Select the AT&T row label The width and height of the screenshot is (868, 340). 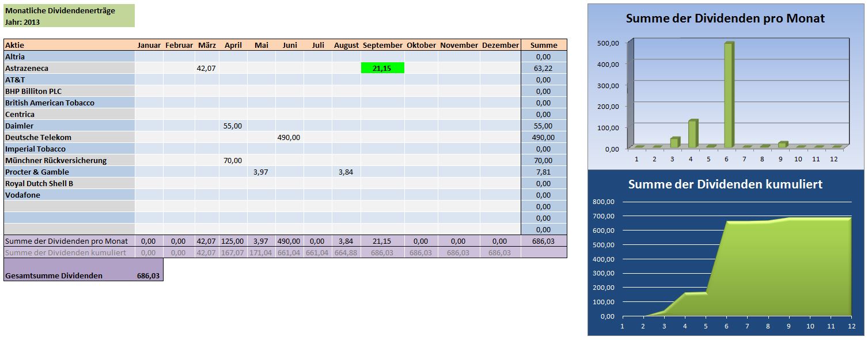tap(69, 80)
